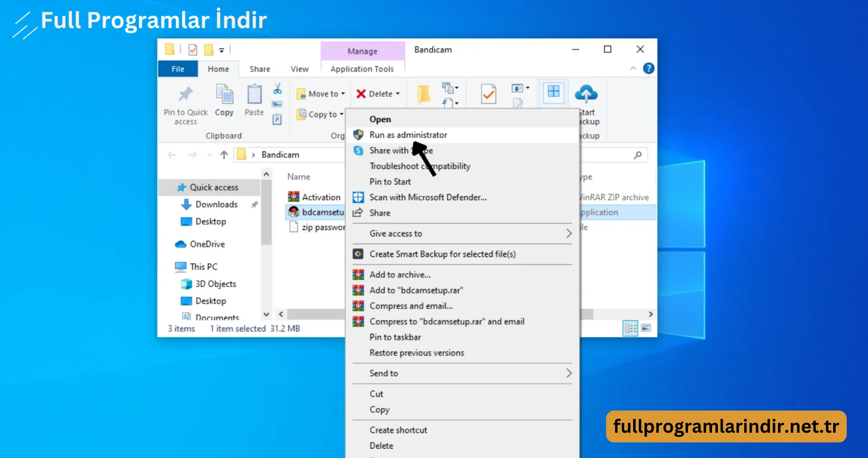Viewport: 868px width, 458px height.
Task: Click the Paste clipboard icon
Action: tap(254, 94)
